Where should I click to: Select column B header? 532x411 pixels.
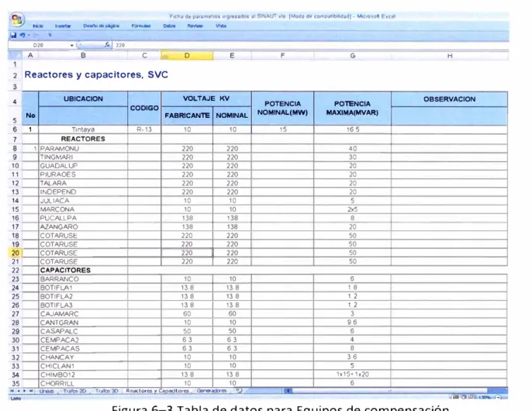[x=83, y=55]
